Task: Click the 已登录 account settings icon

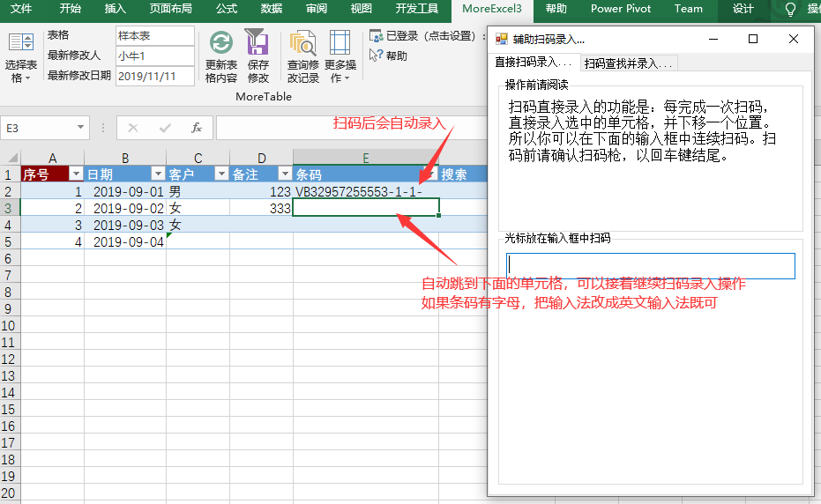Action: (x=376, y=36)
